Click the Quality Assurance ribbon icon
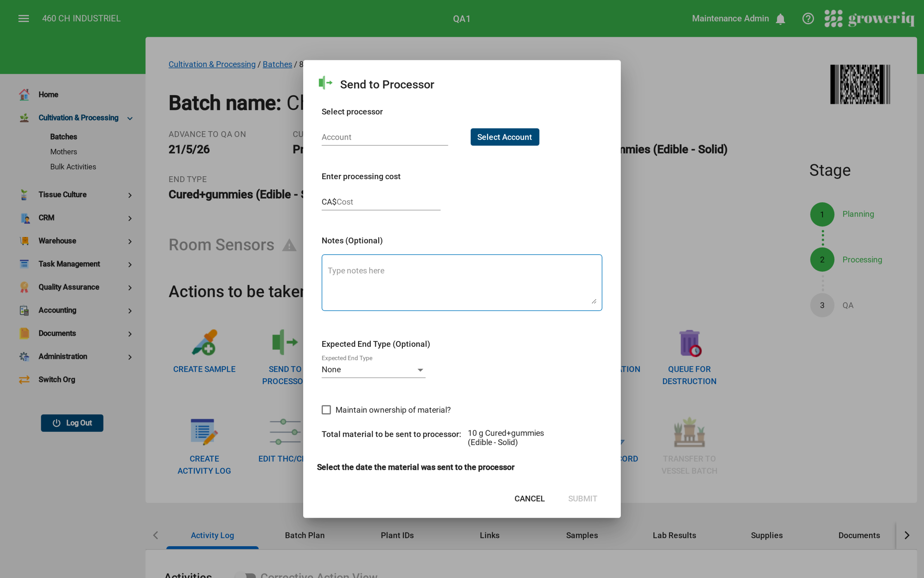This screenshot has width=924, height=578. 25,287
